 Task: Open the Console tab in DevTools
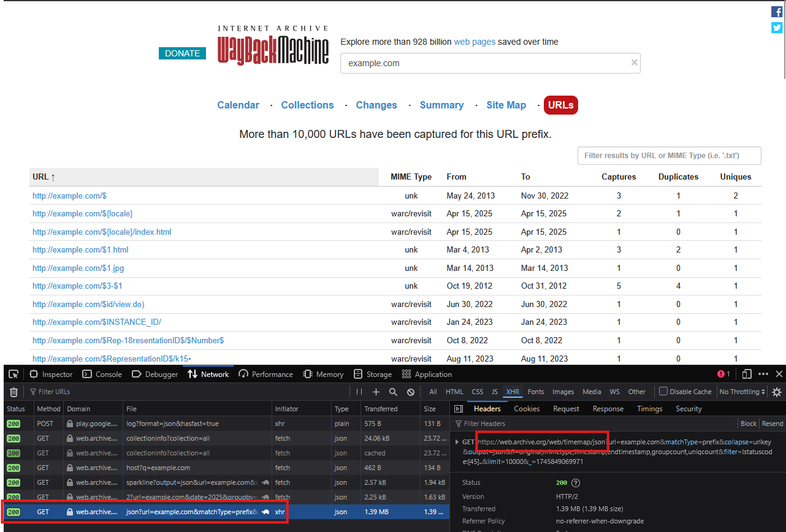point(102,374)
